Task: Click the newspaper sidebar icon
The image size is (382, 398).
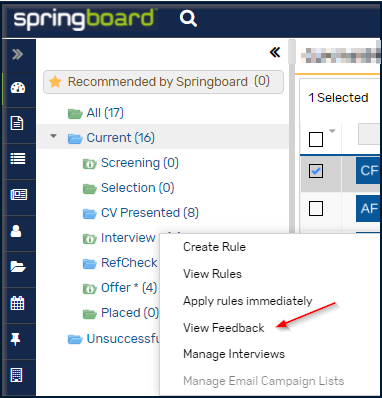Action: (18, 194)
